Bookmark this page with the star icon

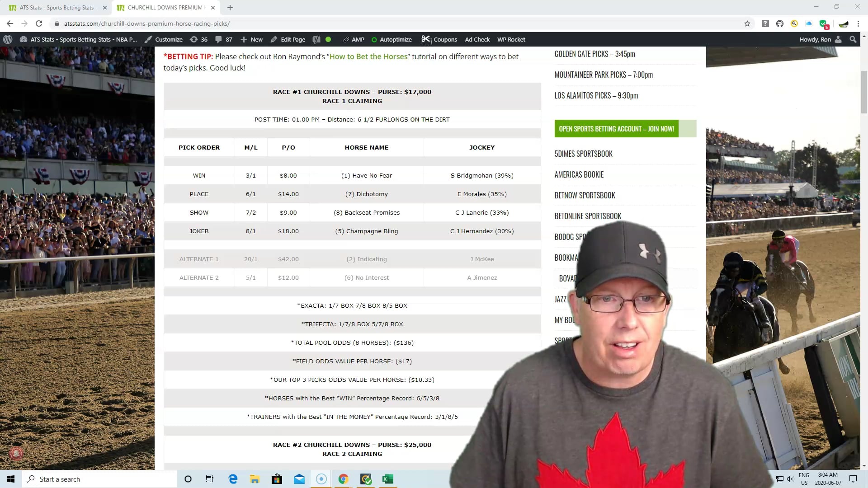click(x=747, y=23)
